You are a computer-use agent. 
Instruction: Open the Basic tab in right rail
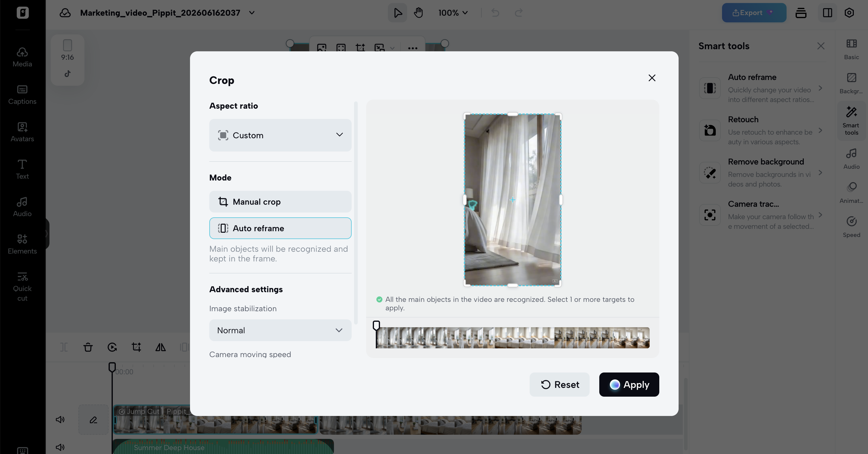pyautogui.click(x=851, y=49)
